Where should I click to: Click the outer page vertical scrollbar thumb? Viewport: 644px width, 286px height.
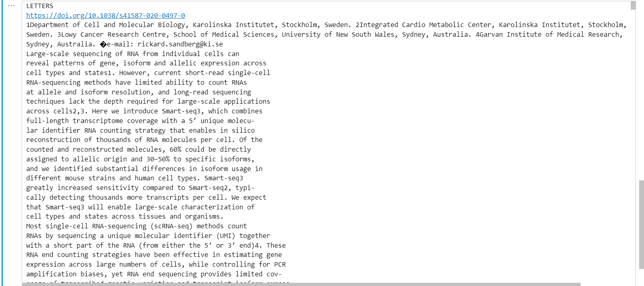click(641, 224)
